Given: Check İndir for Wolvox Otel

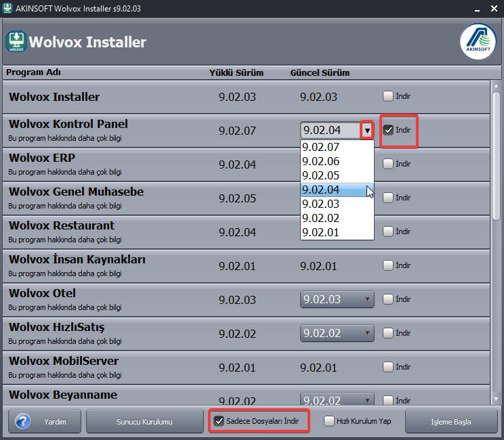Looking at the screenshot, I should (388, 299).
